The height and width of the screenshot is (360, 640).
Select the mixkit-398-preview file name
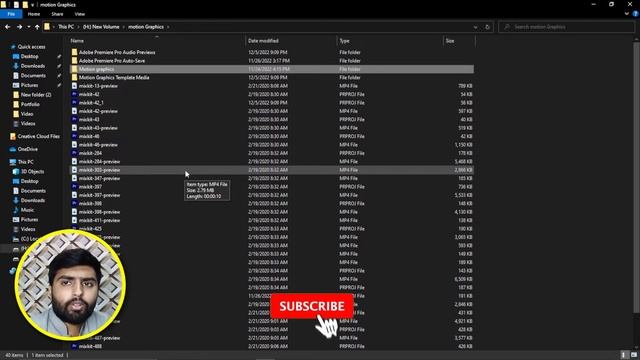[x=99, y=212]
